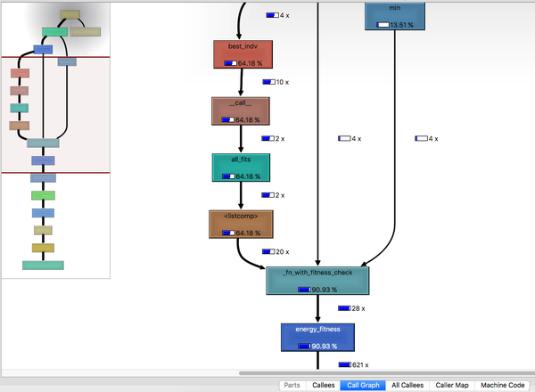Switch to the Caller Map tab
This screenshot has width=535, height=392.
point(452,385)
